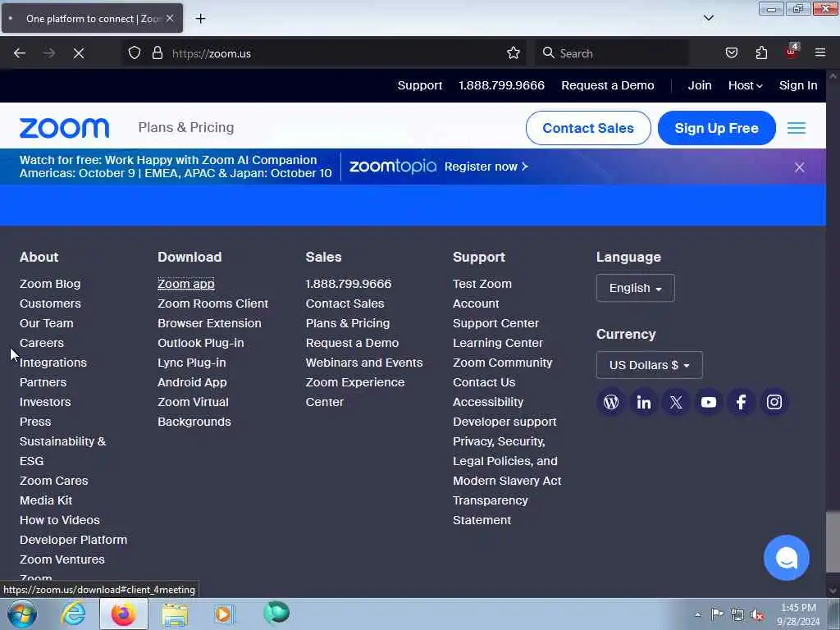The width and height of the screenshot is (840, 630).
Task: Bookmark this page with the star icon
Action: [514, 53]
